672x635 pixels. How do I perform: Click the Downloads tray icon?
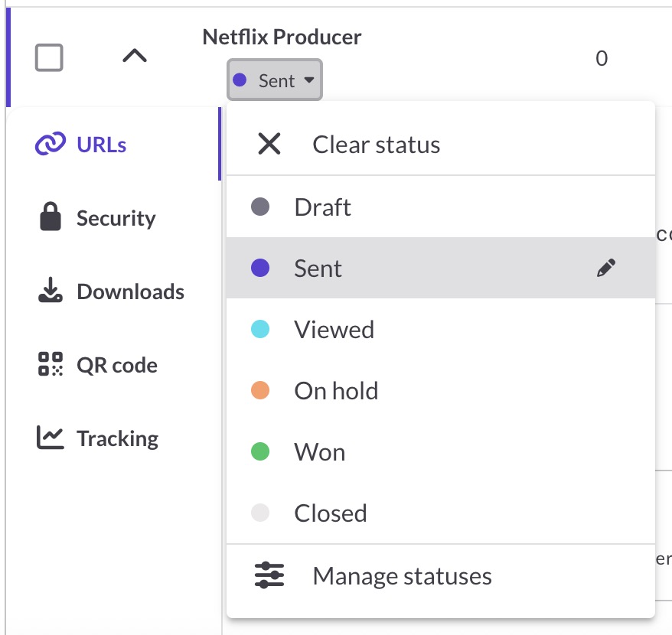(x=51, y=290)
